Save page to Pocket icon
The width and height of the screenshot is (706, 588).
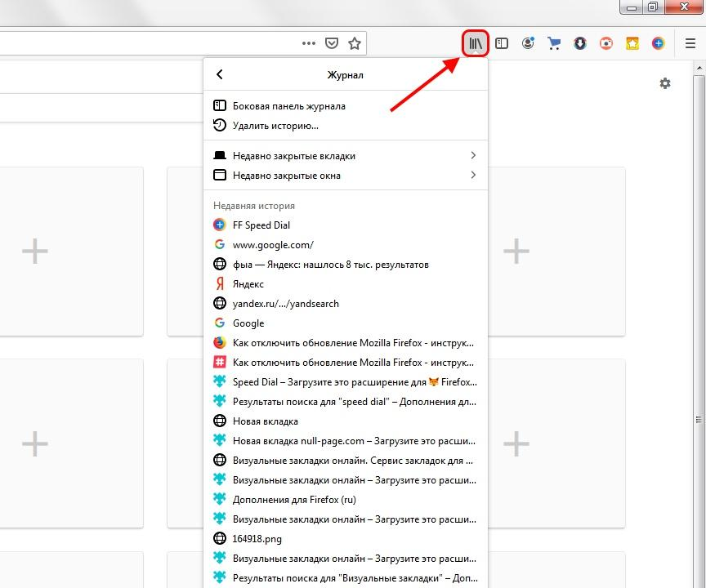coord(332,43)
